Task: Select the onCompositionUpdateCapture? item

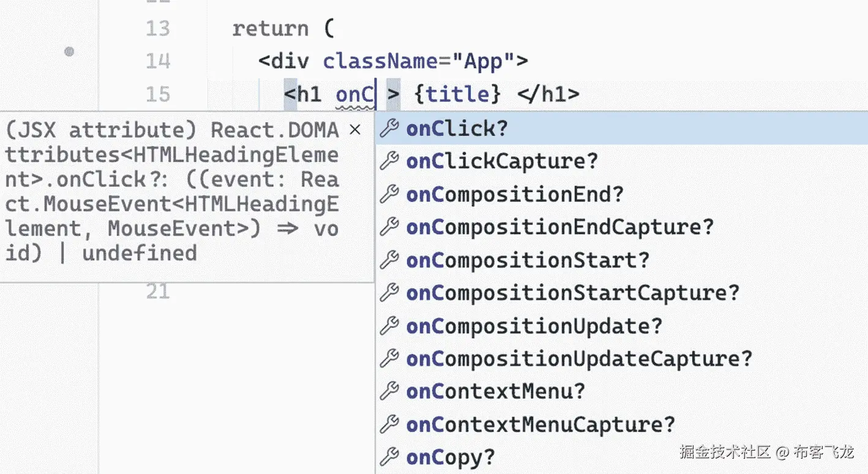Action: click(621, 358)
